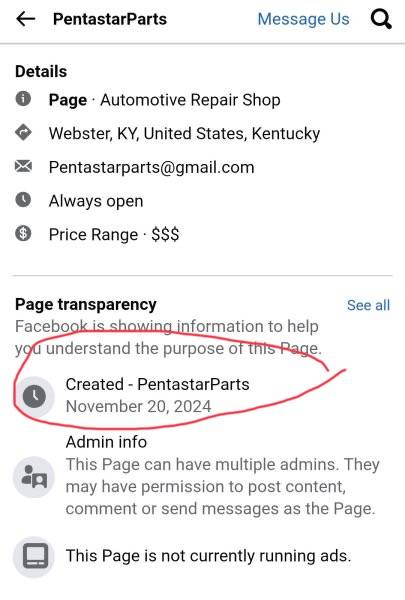
Task: Tap the email envelope icon
Action: 23,166
